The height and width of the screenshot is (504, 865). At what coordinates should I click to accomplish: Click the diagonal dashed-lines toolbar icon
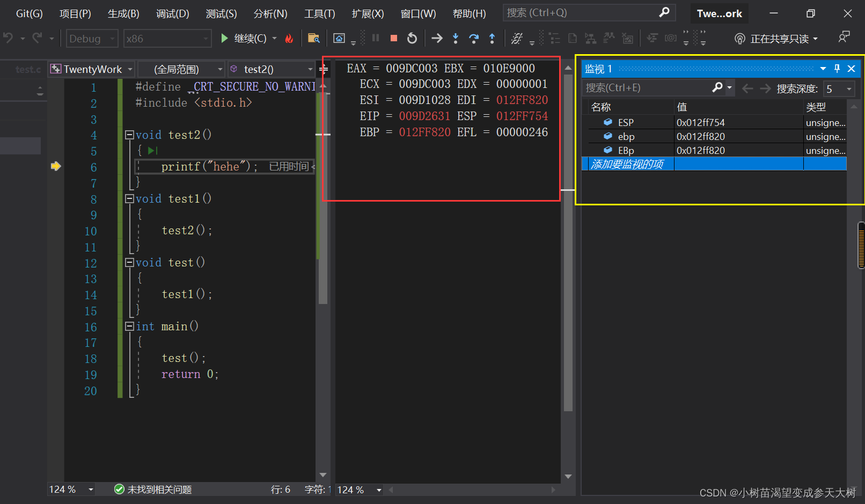(517, 38)
